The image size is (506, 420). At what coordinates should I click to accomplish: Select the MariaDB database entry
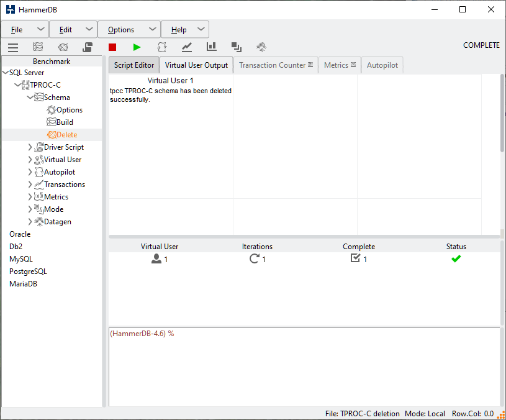(x=23, y=284)
